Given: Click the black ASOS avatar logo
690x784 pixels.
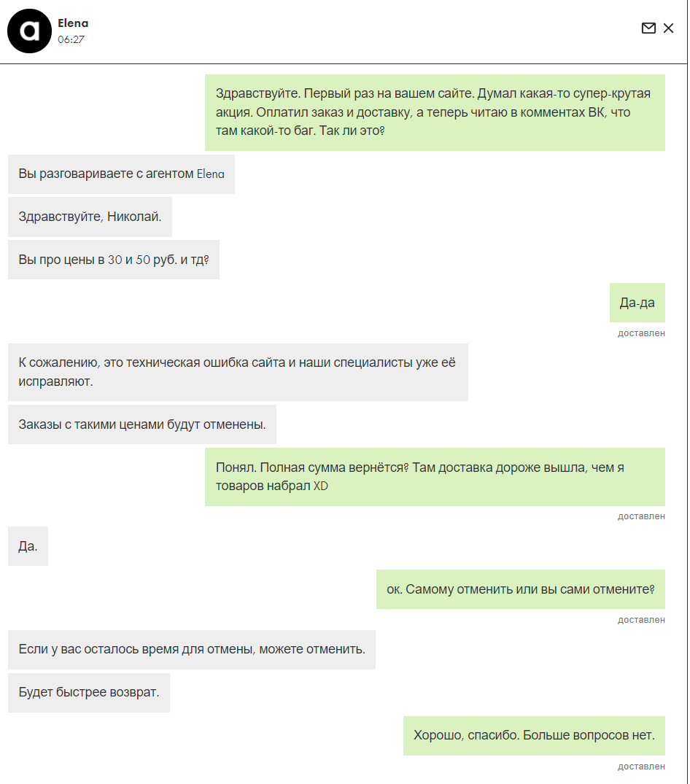Looking at the screenshot, I should click(x=29, y=31).
